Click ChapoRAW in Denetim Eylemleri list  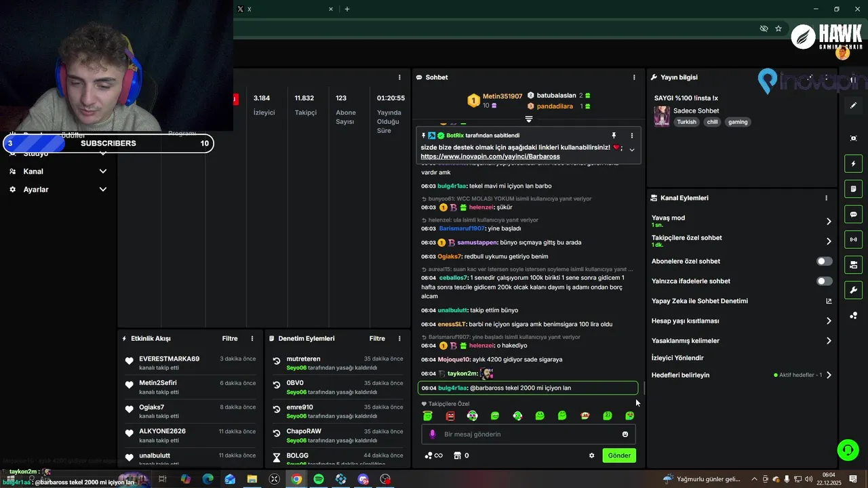coord(304,431)
